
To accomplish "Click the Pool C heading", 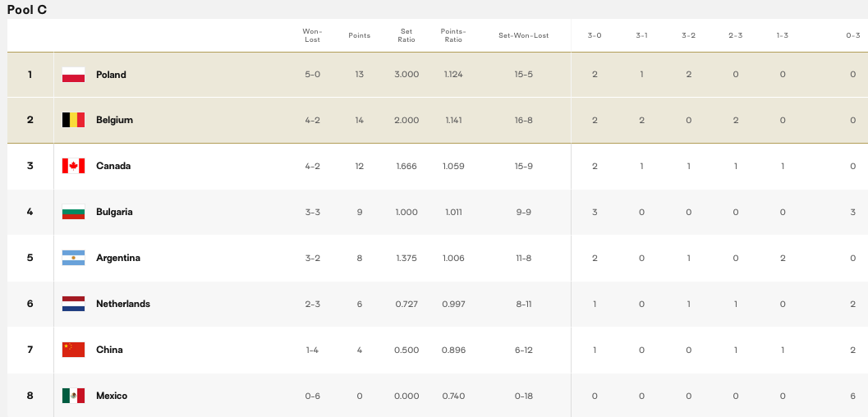I will tap(27, 9).
